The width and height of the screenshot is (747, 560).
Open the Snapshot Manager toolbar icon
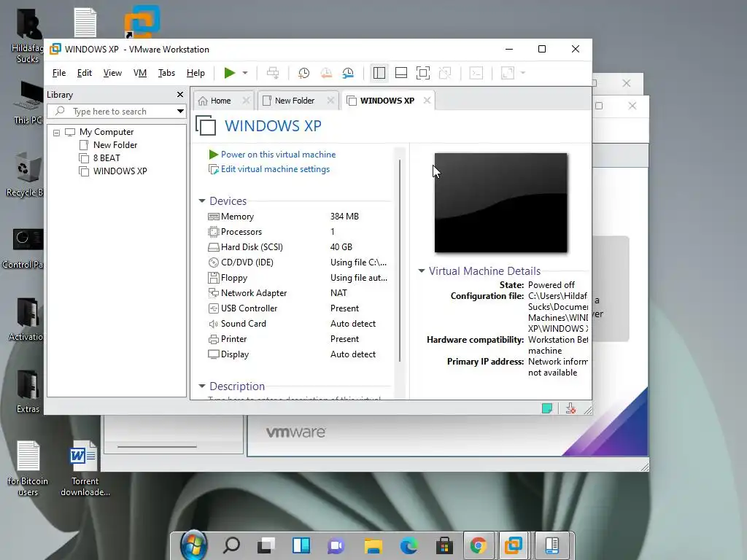click(348, 73)
